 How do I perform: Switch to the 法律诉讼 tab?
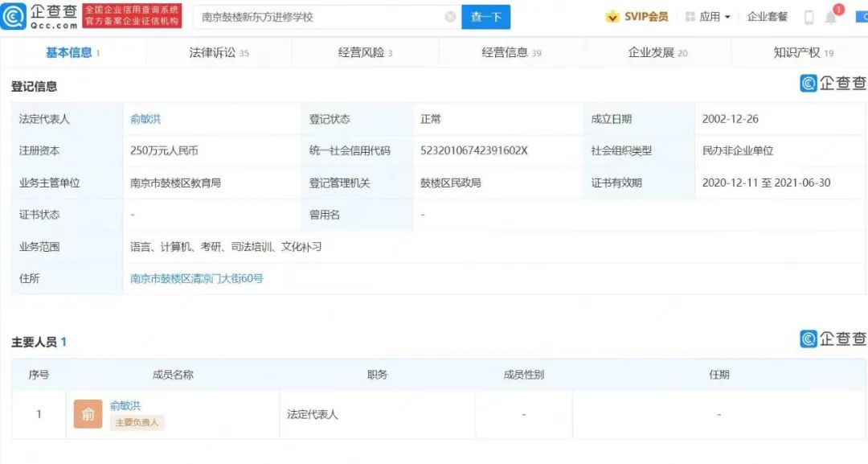point(212,51)
